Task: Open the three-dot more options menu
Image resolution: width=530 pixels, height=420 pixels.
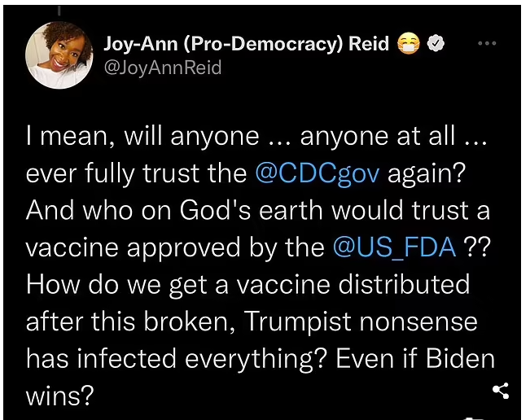Action: tap(487, 43)
